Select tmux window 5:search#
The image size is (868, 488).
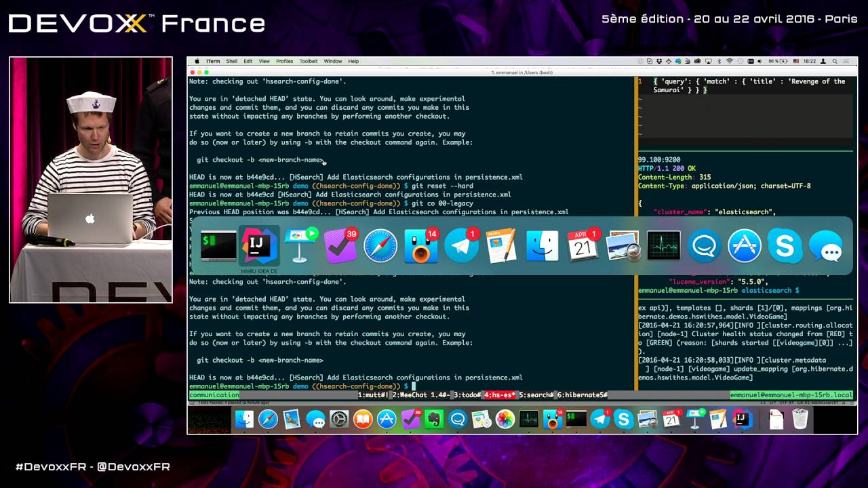click(536, 395)
